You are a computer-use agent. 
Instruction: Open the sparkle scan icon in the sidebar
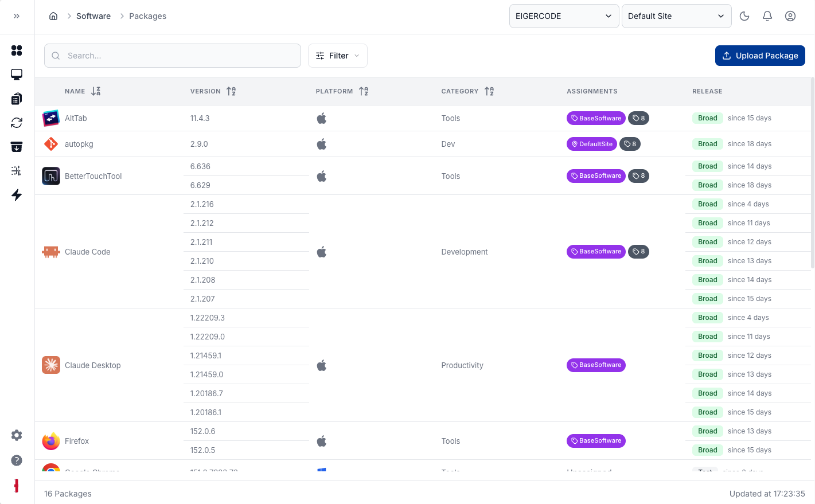17,171
